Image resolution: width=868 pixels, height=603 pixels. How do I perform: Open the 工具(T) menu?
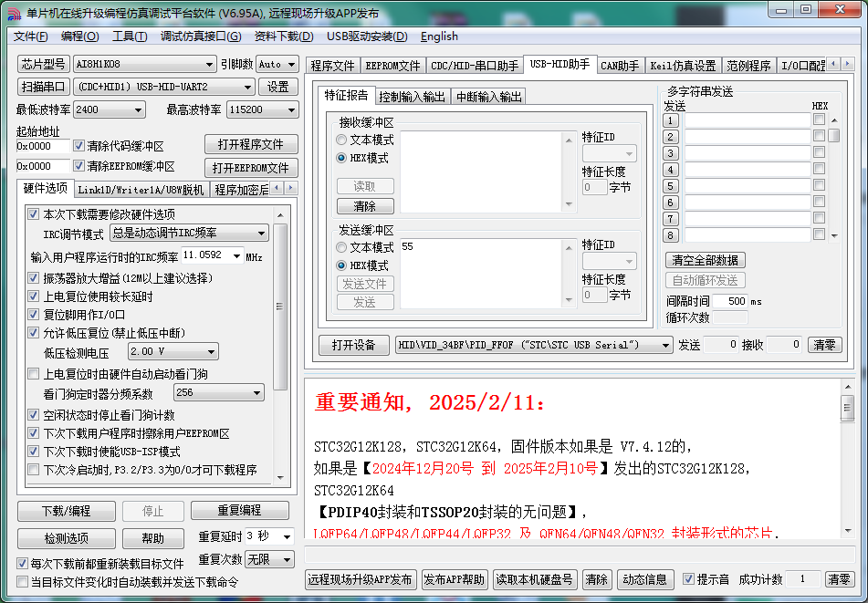(x=130, y=36)
